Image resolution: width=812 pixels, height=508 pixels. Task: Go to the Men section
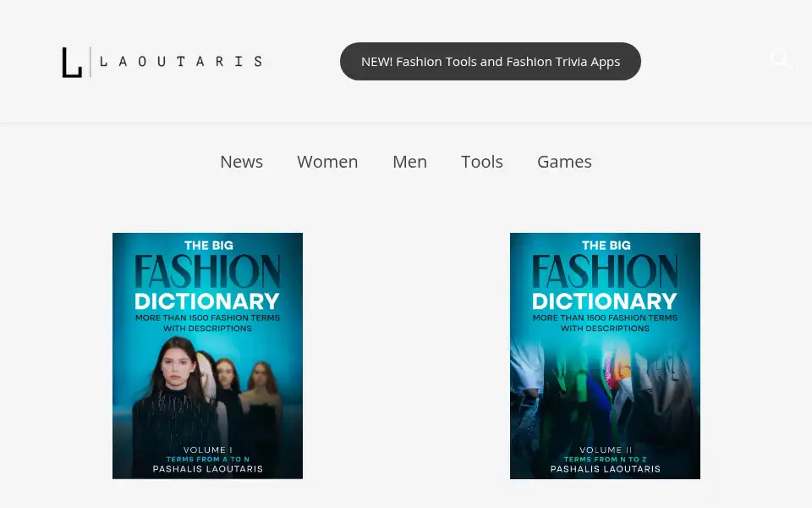(409, 162)
